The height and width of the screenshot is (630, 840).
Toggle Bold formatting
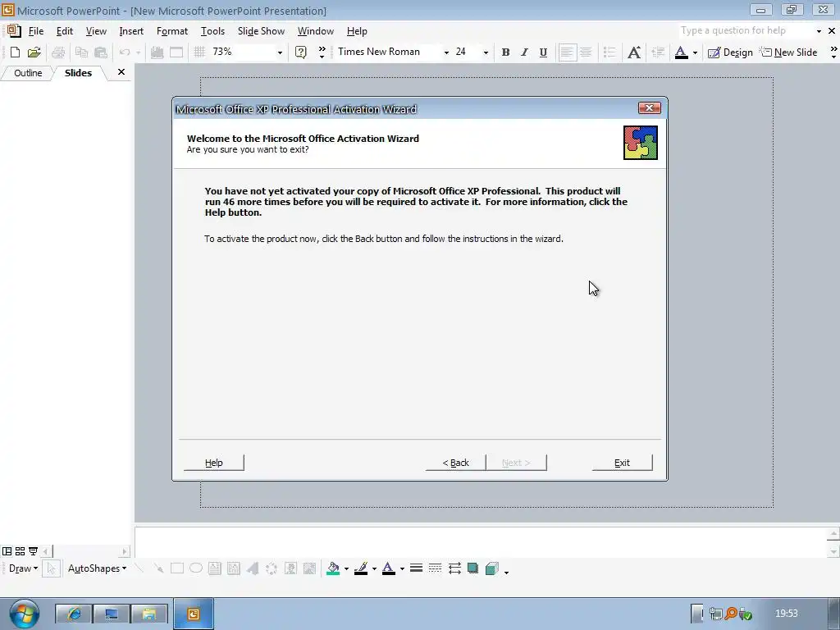[x=505, y=52]
